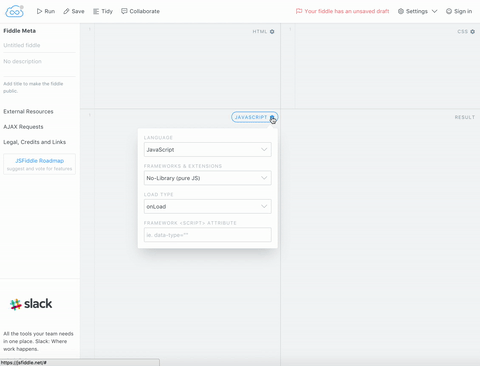Click the Save pencil icon
This screenshot has width=480, height=366.
tap(66, 11)
